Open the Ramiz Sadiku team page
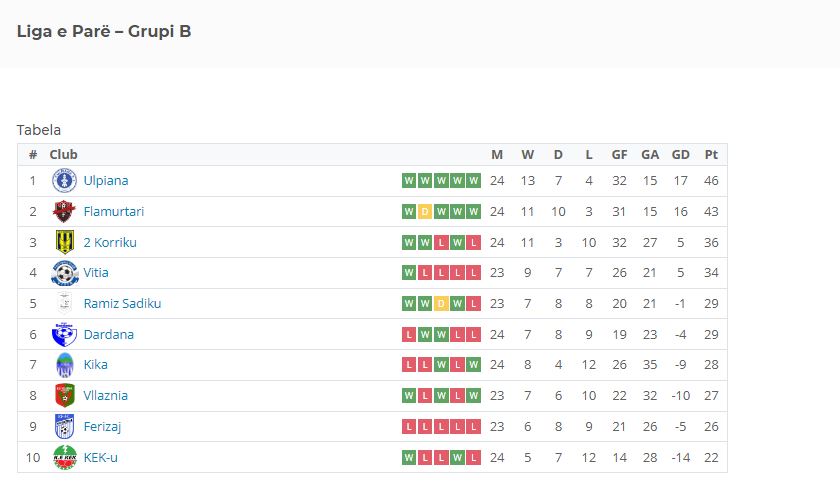This screenshot has height=491, width=840. pyautogui.click(x=122, y=304)
